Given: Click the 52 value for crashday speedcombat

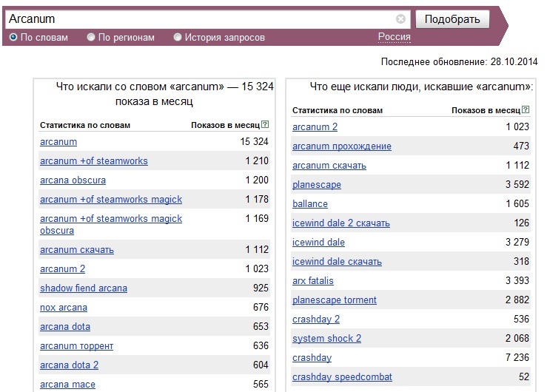Looking at the screenshot, I should pos(523,376).
